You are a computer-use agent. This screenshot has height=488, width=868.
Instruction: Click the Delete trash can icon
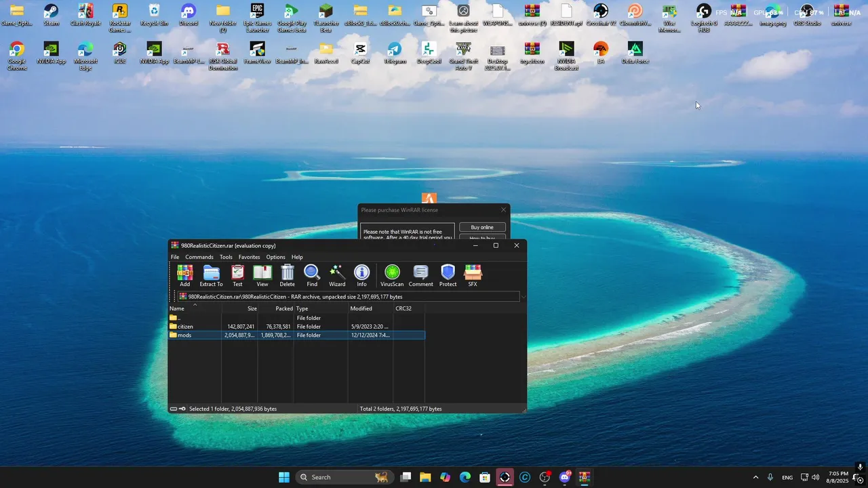coord(288,276)
